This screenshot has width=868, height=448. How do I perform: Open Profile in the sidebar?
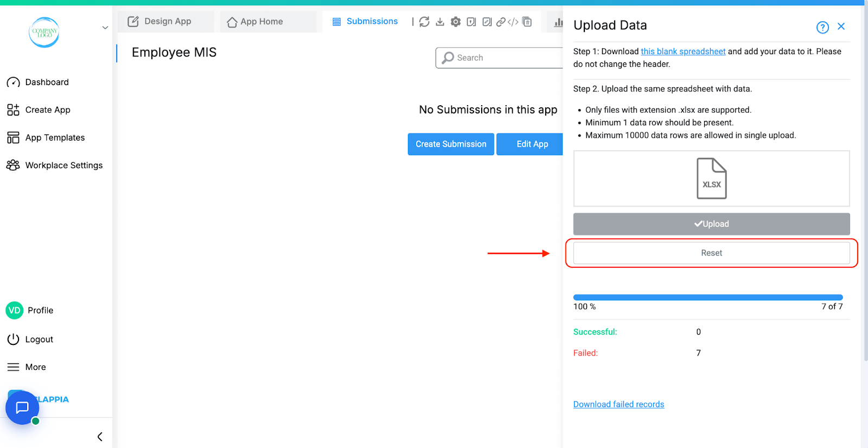[30, 310]
